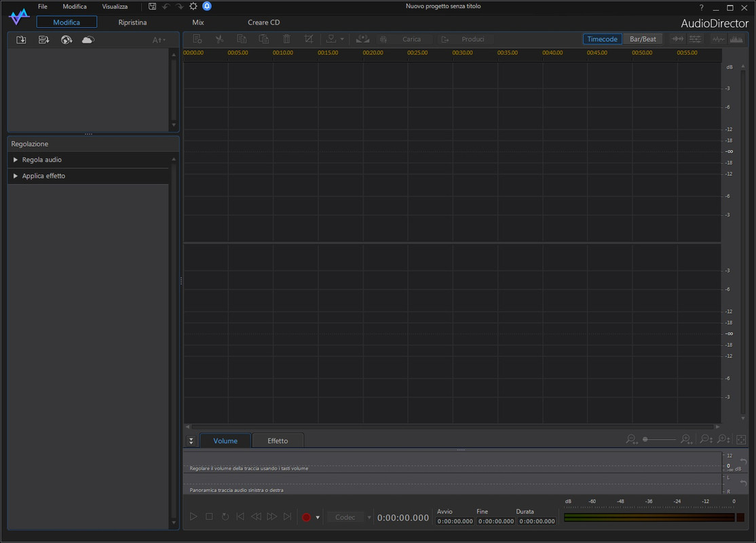Click the Stop button
Viewport: 756px width, 543px height.
click(x=209, y=517)
